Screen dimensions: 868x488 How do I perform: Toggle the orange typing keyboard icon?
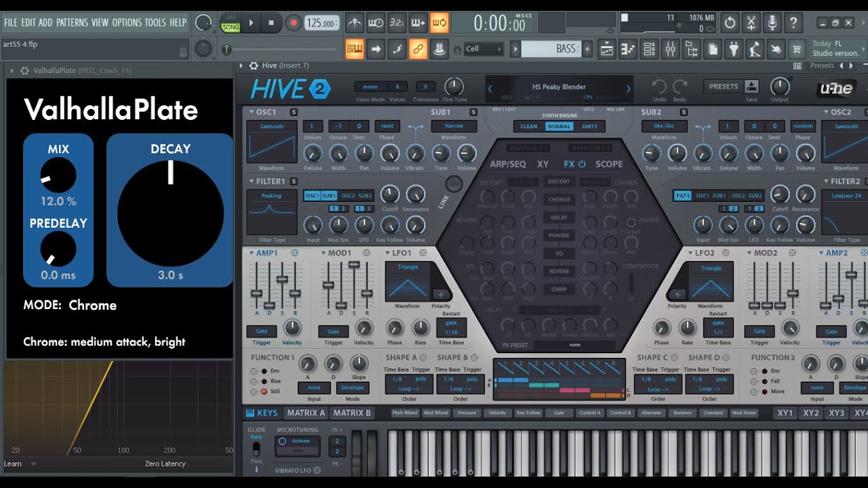point(355,49)
